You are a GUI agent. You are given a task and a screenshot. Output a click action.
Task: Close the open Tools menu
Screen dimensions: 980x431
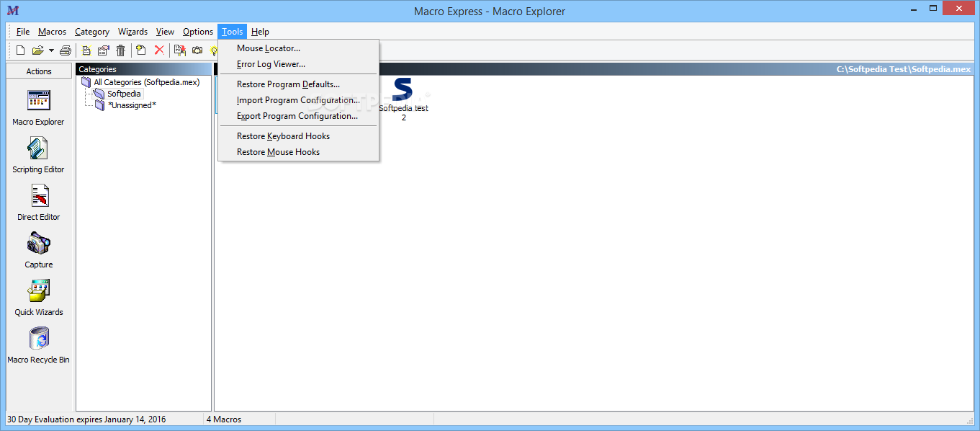[233, 32]
